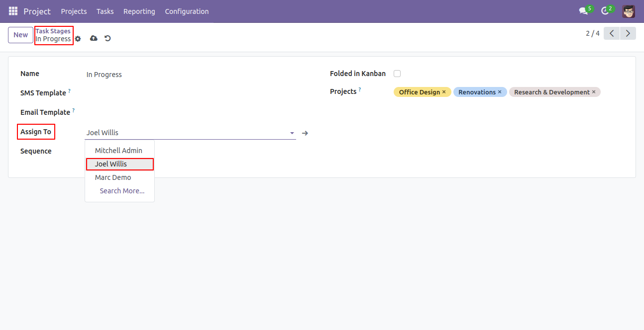Open the apps grid menu icon
The width and height of the screenshot is (644, 330).
tap(13, 11)
